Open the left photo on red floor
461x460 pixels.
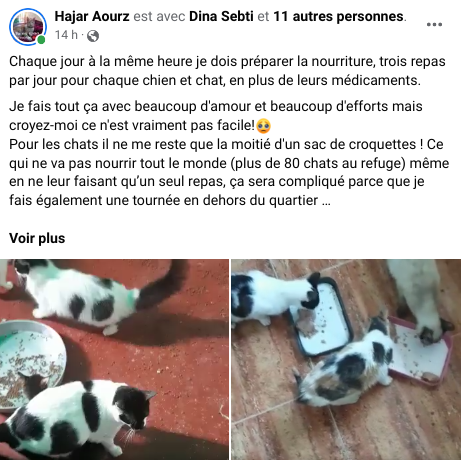[114, 359]
